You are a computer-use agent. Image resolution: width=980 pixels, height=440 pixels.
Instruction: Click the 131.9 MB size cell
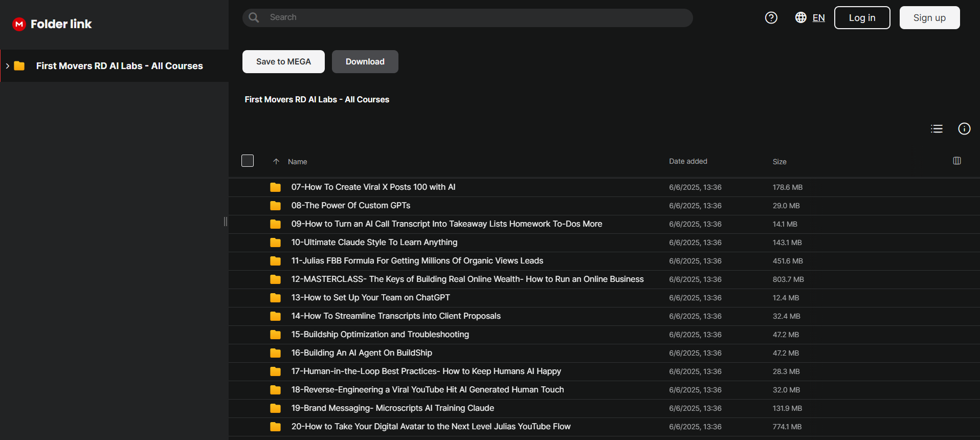pos(787,408)
